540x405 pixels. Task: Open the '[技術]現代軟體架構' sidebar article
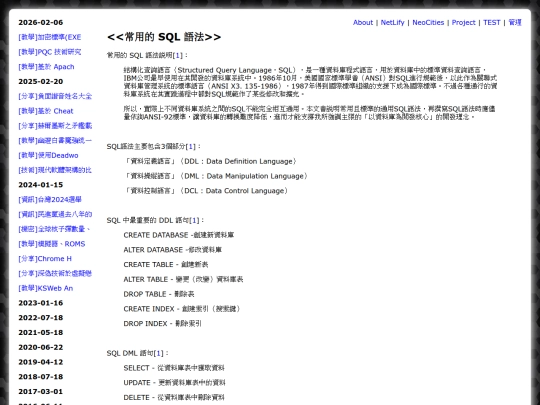coord(55,170)
